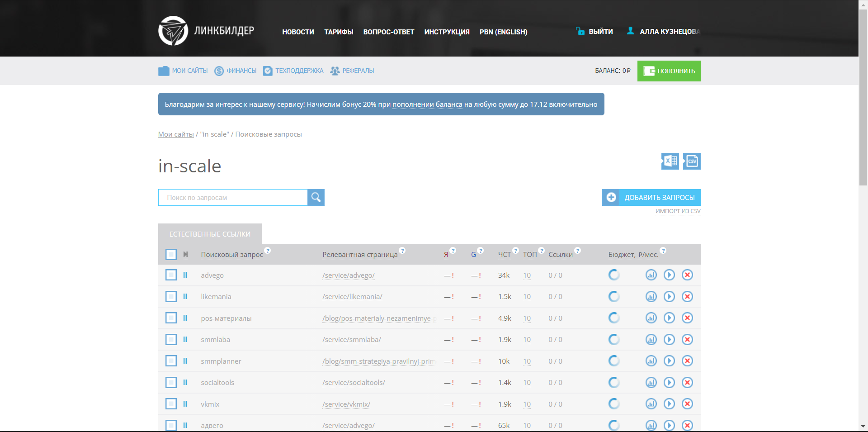
Task: Open statistics for the likemania row
Action: click(651, 296)
